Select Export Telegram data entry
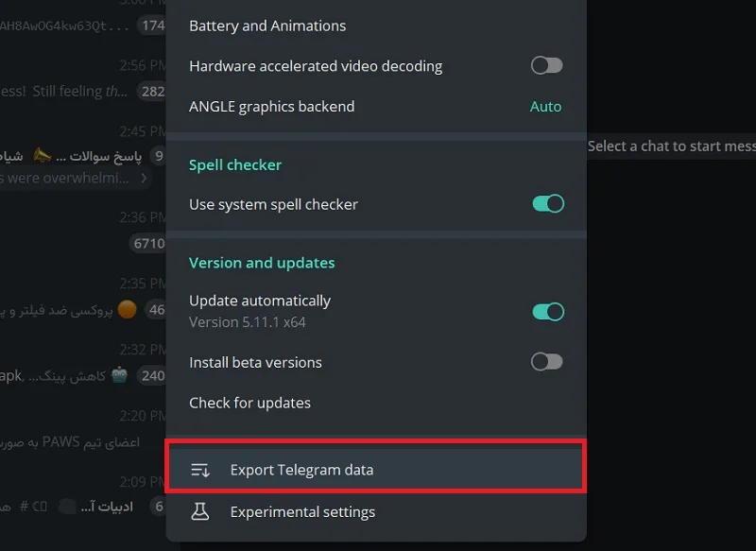Screen dimensions: 756x551 click(376, 470)
